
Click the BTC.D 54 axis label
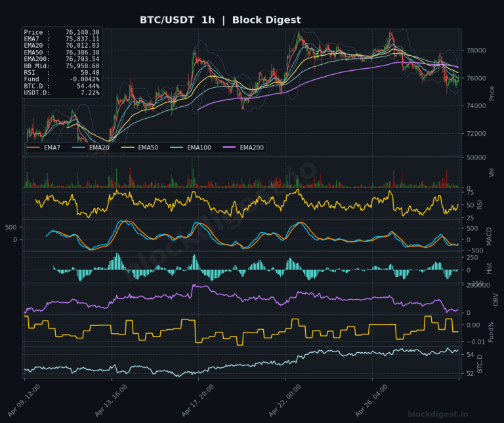[470, 355]
